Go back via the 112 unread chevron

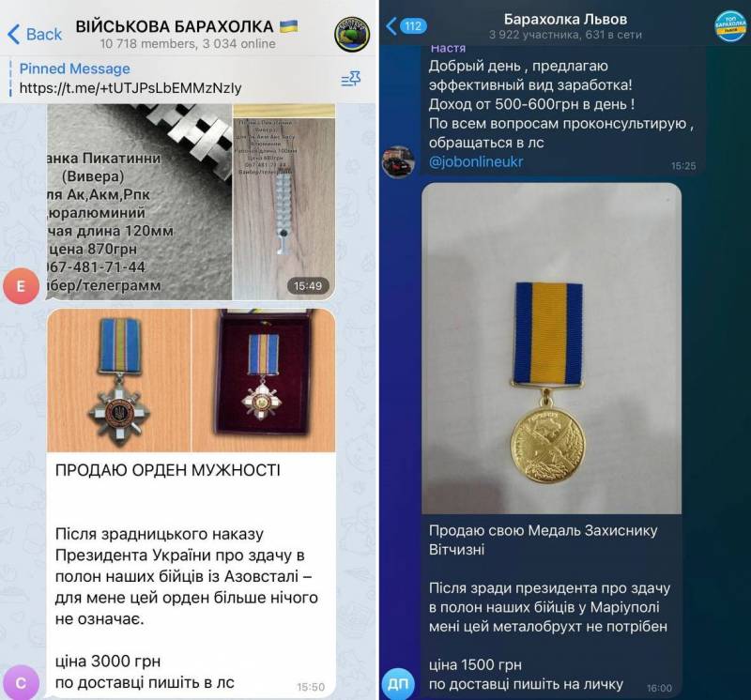(x=406, y=26)
